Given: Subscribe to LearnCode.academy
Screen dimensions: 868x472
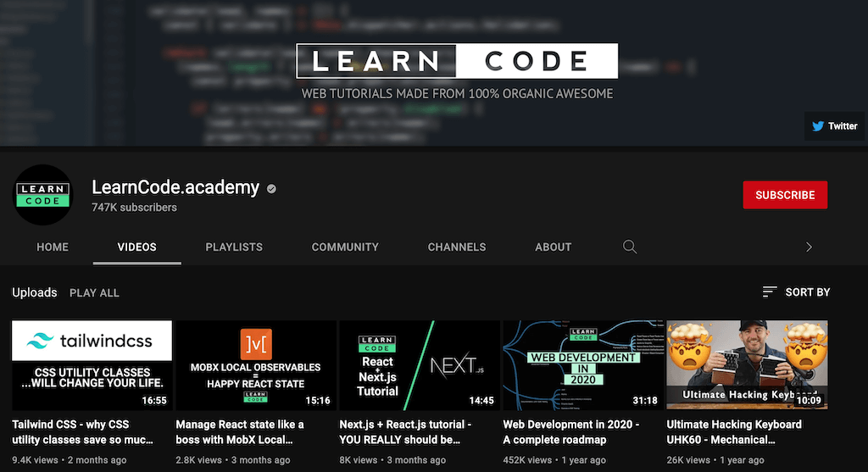Looking at the screenshot, I should pyautogui.click(x=785, y=195).
